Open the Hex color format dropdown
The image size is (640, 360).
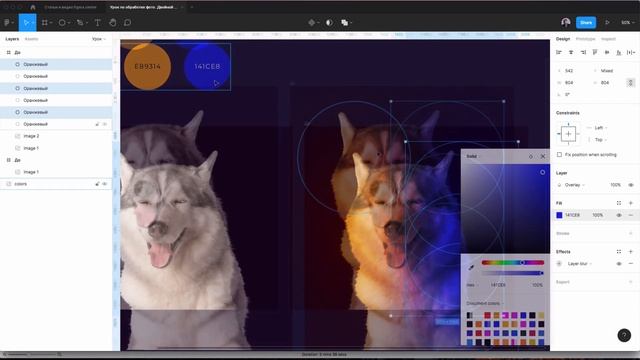pos(472,285)
